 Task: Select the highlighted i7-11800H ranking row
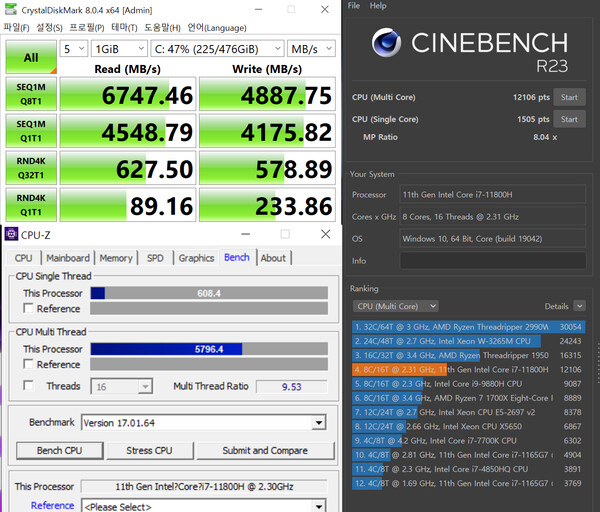[468, 369]
